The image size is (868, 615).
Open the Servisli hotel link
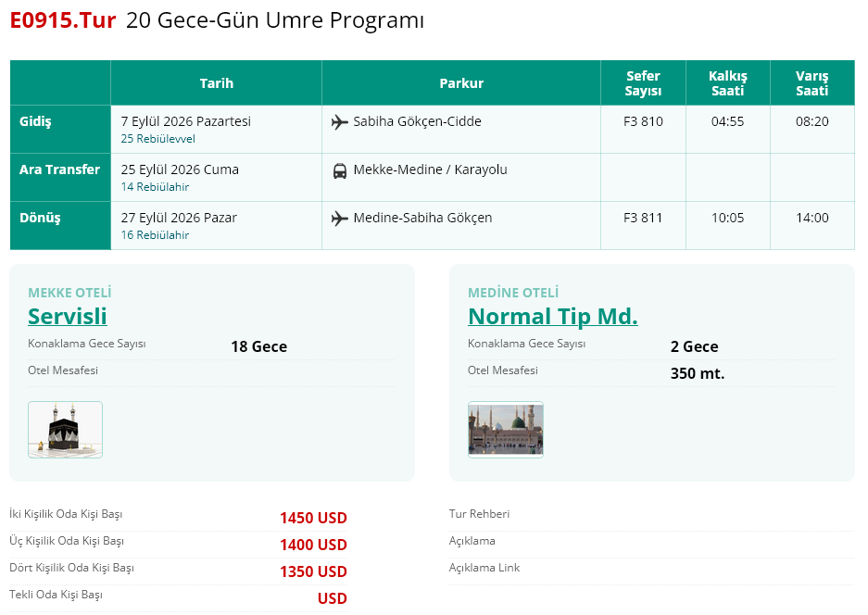[68, 316]
